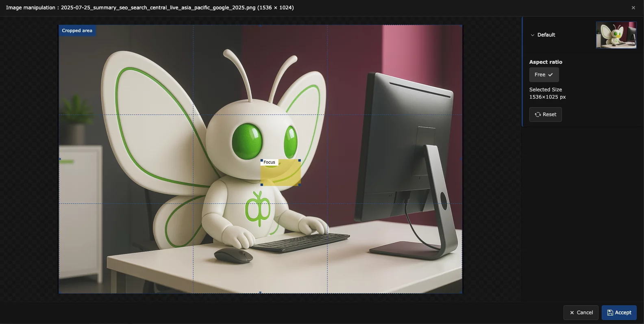
Task: Grab the Focus box bottom-left handle
Action: pyautogui.click(x=261, y=185)
